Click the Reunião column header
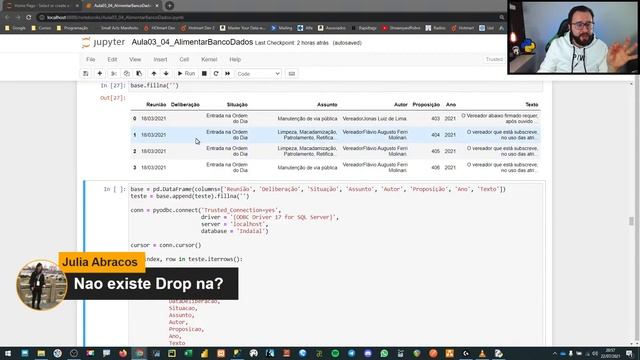Viewport: 640px width, 360px height. pyautogui.click(x=156, y=105)
